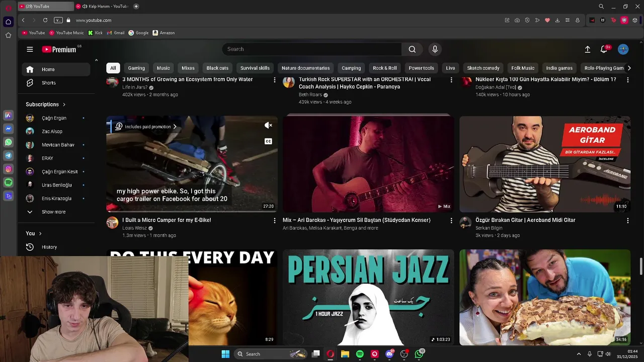Click the browser reload button
The width and height of the screenshot is (644, 362).
45,20
